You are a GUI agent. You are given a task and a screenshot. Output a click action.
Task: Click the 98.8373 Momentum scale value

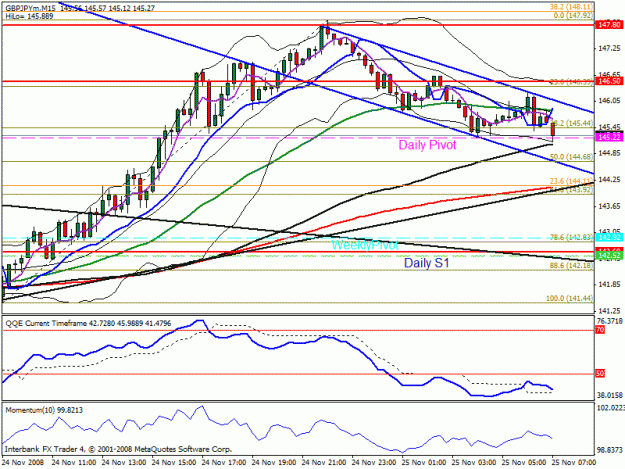click(x=610, y=450)
